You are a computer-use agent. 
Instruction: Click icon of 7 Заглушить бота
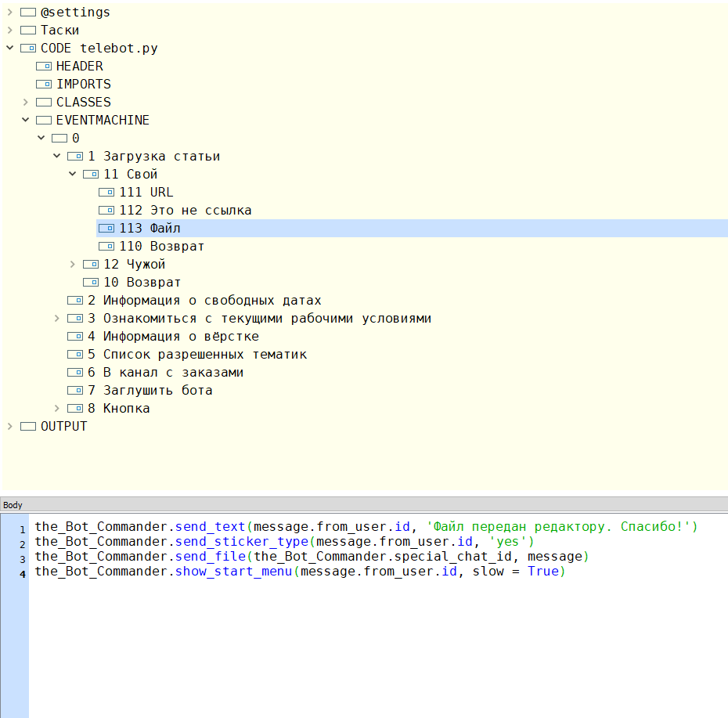[x=75, y=391]
